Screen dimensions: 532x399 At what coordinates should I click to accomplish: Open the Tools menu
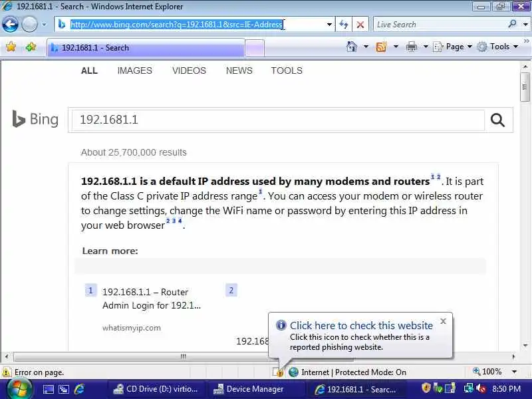click(497, 47)
